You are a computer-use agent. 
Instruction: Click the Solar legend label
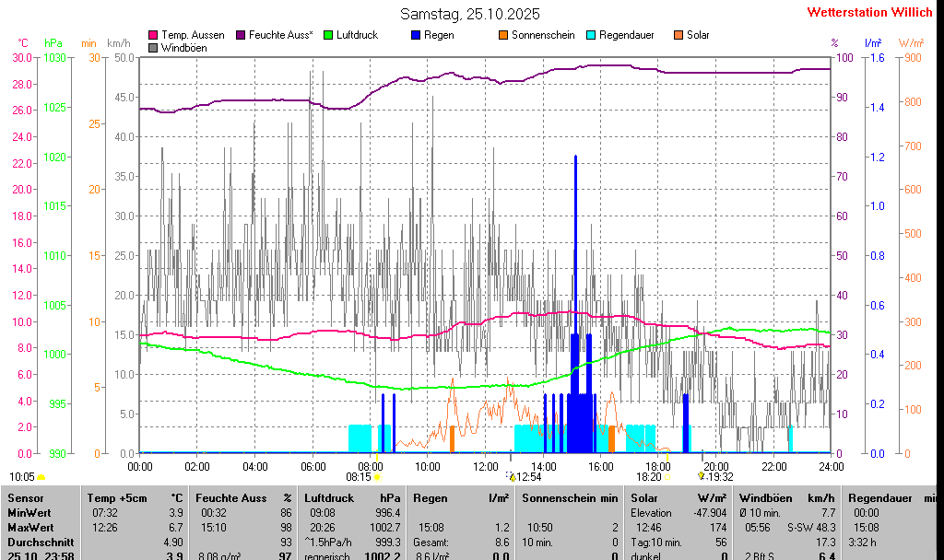point(699,35)
